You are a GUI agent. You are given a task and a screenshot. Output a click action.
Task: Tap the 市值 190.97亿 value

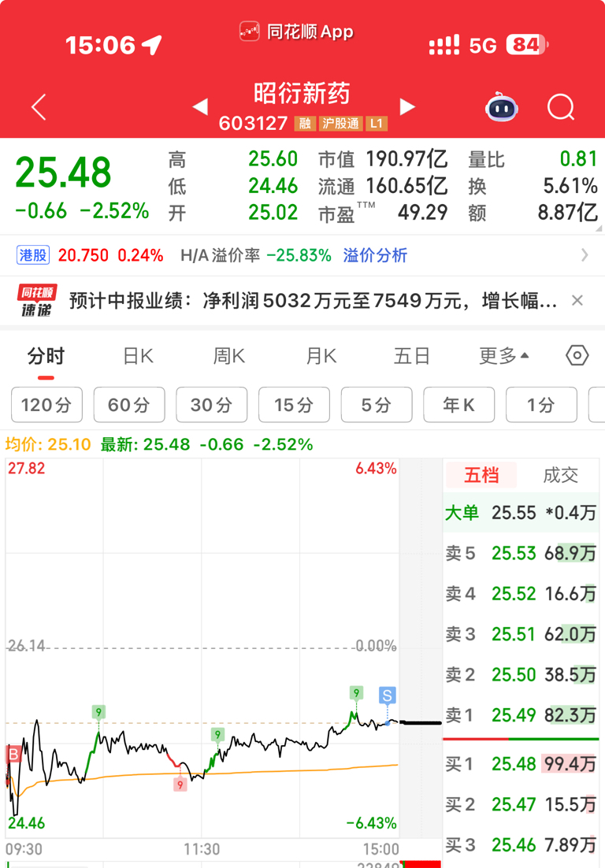(406, 159)
